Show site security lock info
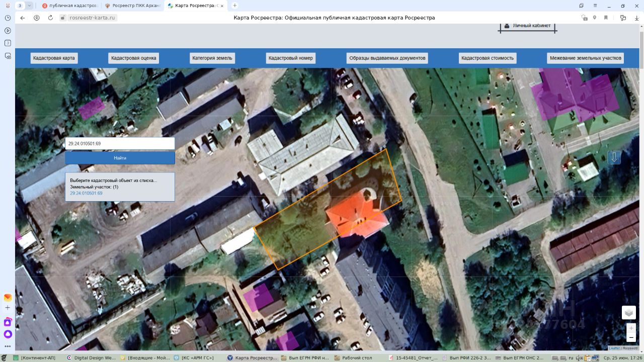 63,18
